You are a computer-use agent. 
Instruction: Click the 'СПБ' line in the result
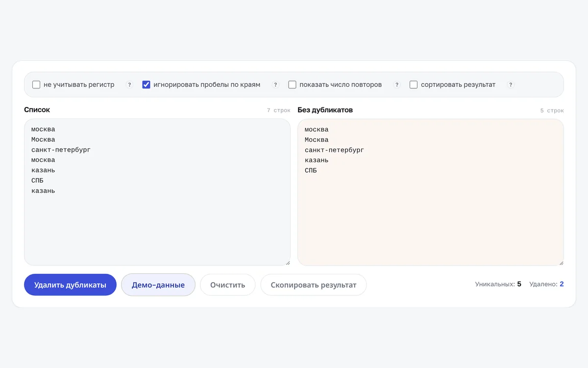[x=311, y=171]
